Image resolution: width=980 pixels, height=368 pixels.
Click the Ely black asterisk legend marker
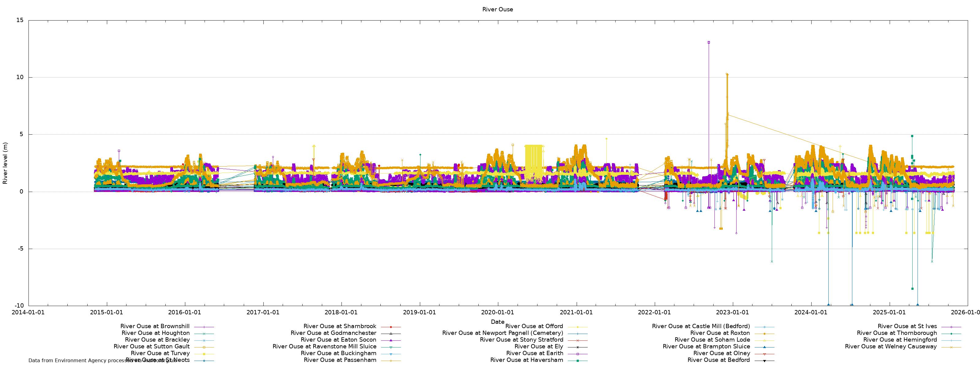[x=578, y=347]
